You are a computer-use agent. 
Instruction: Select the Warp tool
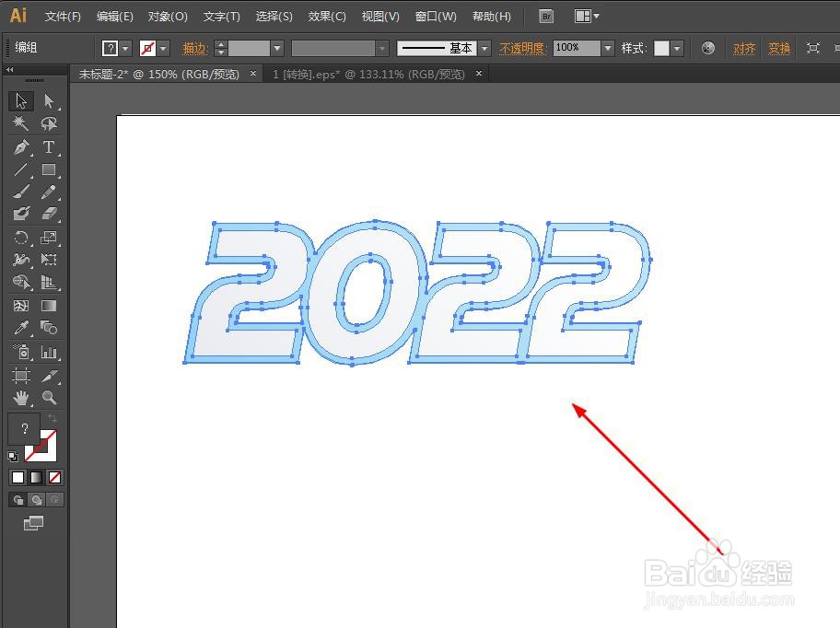point(21,260)
